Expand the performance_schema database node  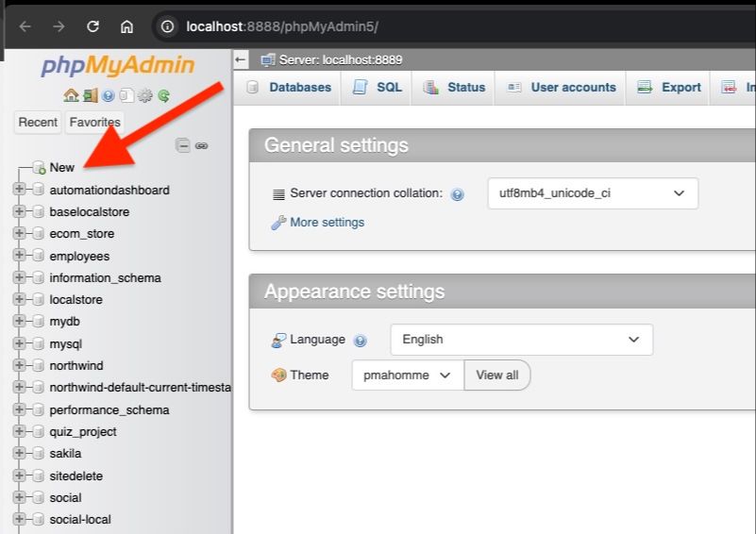pos(19,409)
